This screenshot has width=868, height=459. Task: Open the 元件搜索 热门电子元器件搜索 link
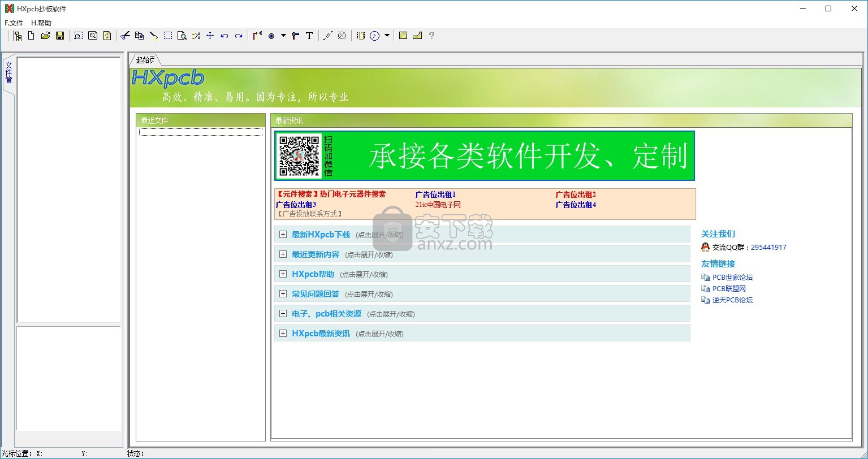[331, 194]
